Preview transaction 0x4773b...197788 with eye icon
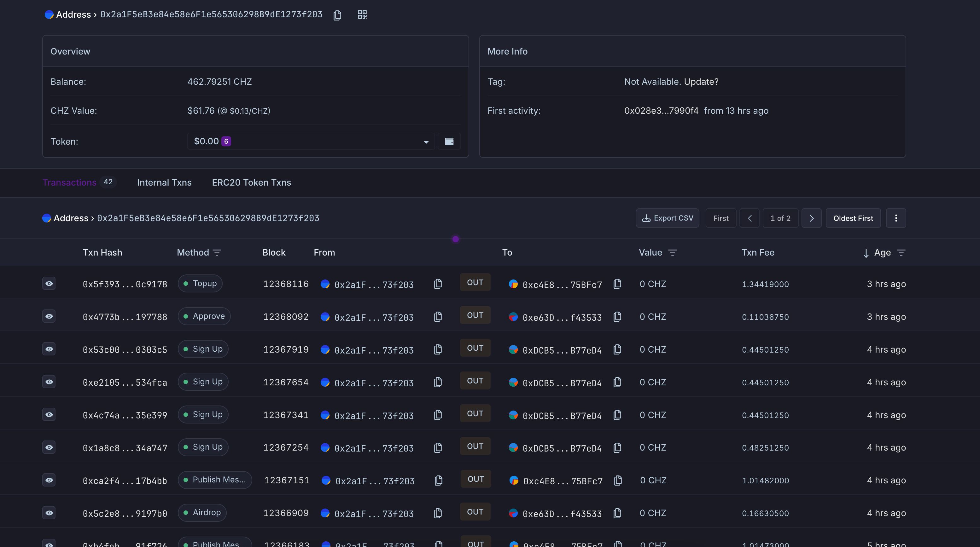 [49, 316]
